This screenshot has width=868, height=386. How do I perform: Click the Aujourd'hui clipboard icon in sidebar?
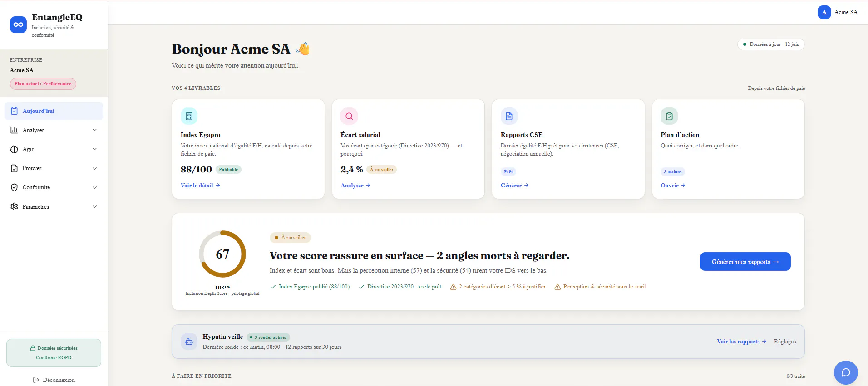pos(14,111)
